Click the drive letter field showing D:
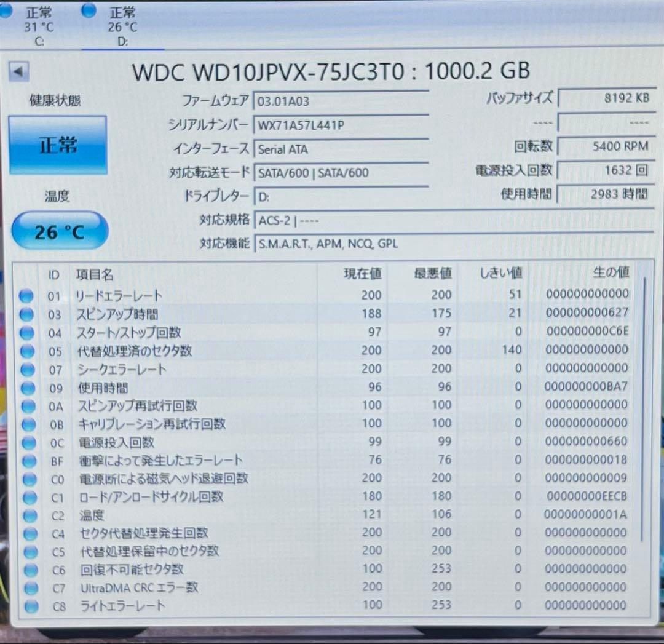The height and width of the screenshot is (644, 664). click(x=341, y=196)
